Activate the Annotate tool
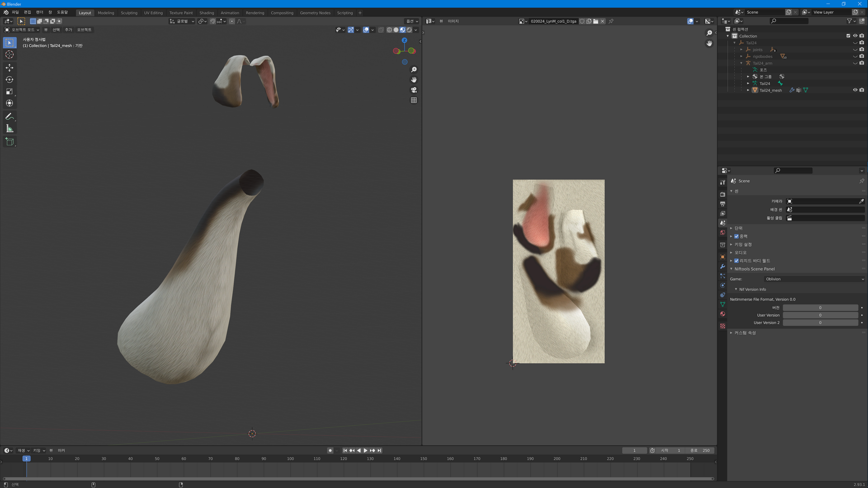868x488 pixels. tap(9, 117)
